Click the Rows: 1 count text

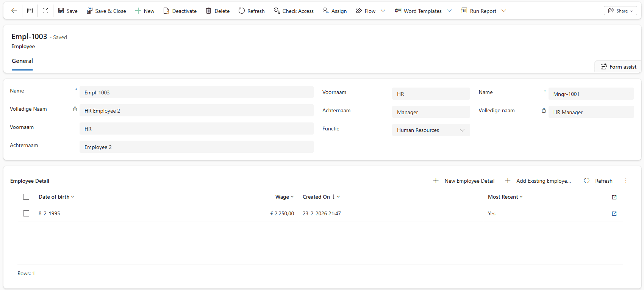pyautogui.click(x=26, y=273)
